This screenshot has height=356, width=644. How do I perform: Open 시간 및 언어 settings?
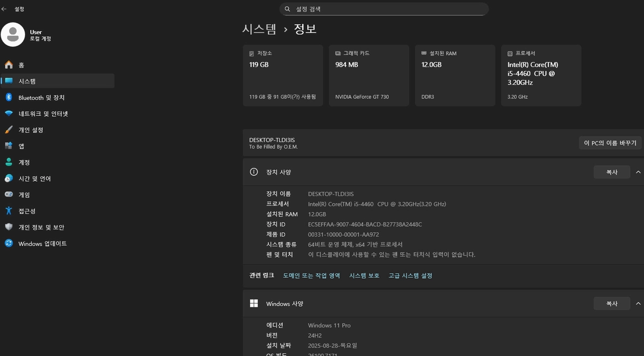click(x=58, y=178)
